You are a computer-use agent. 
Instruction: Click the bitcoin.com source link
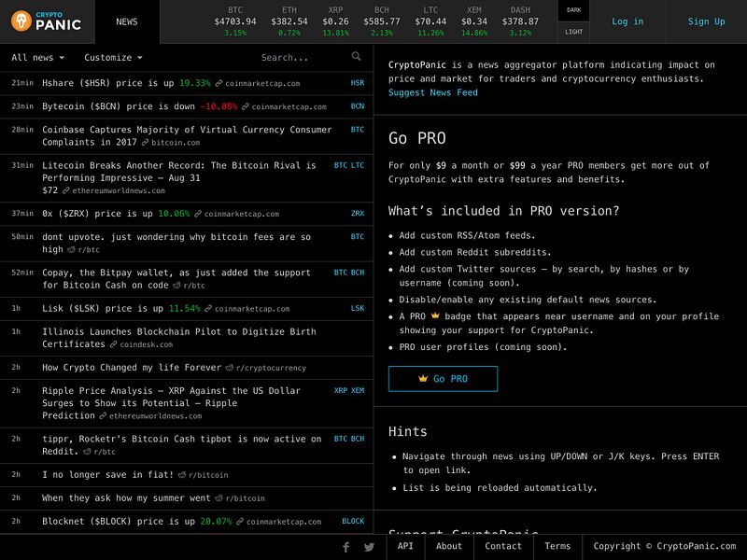[x=176, y=143]
